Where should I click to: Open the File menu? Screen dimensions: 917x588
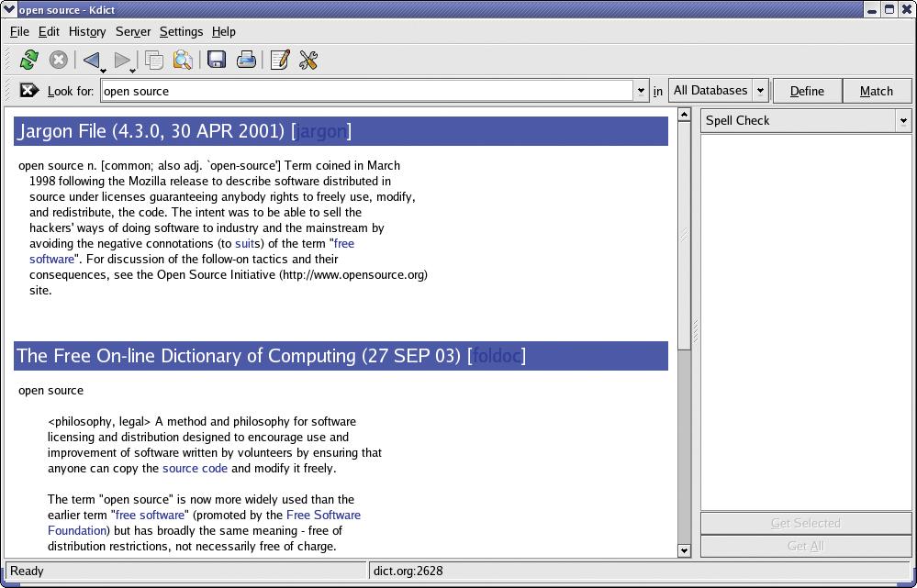(19, 31)
